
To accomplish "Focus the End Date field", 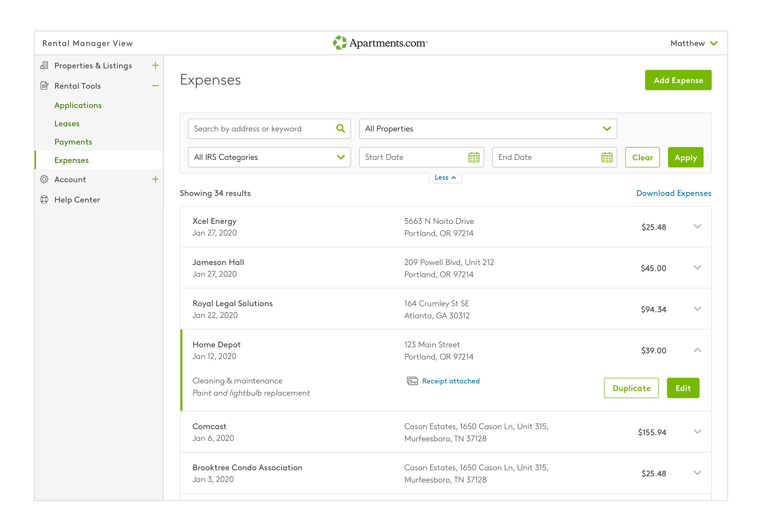I will coord(554,157).
